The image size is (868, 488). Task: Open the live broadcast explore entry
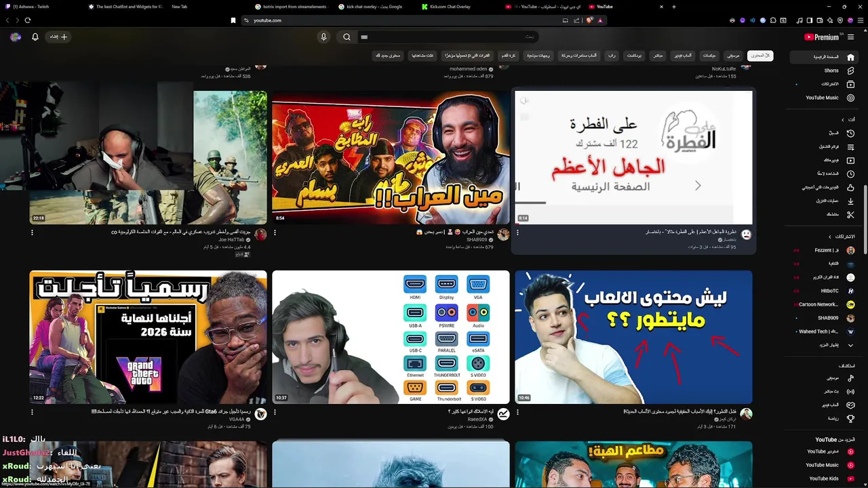point(850,392)
